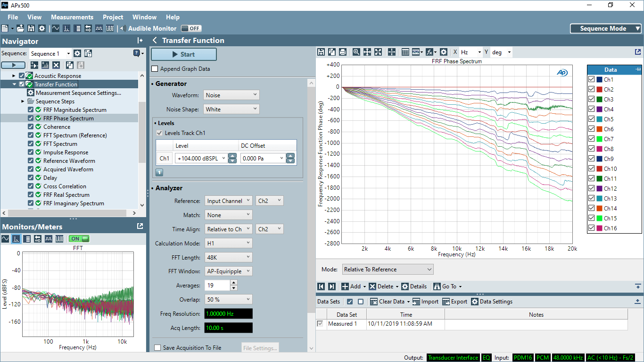Screen dimensions: 644x362
Task: Collapse the Navigator panel with pin arrow icon
Action: tap(140, 41)
